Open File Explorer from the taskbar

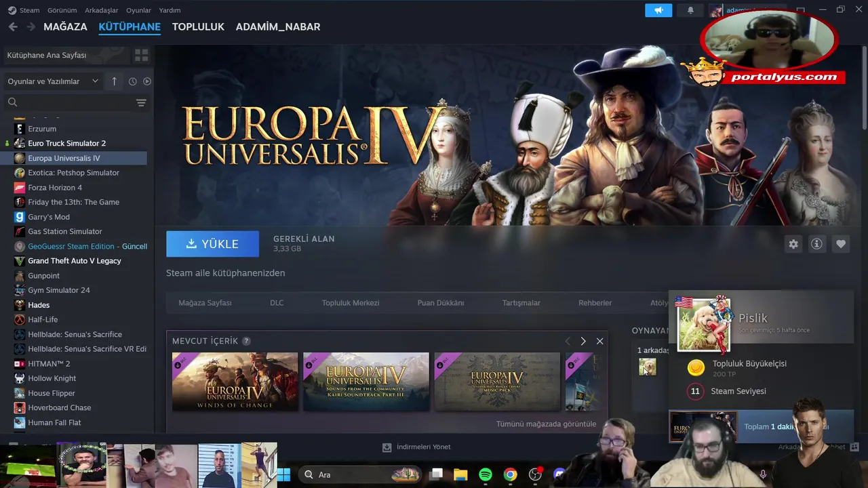tap(460, 474)
